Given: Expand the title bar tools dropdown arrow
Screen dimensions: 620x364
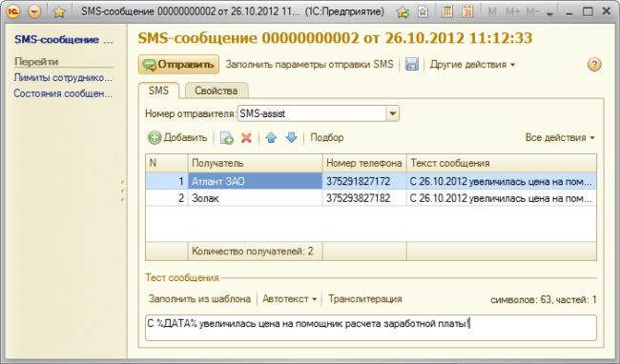Looking at the screenshot, I should point(549,14).
